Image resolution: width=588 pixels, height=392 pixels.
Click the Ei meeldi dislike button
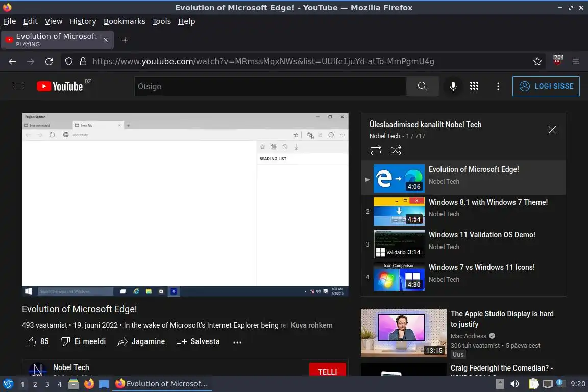tap(83, 341)
